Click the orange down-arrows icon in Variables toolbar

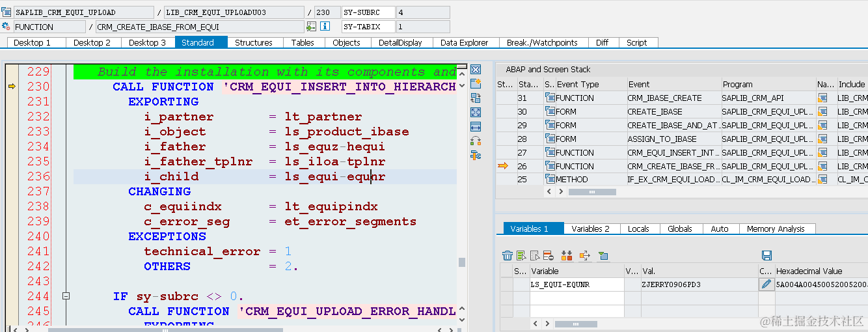tap(566, 256)
